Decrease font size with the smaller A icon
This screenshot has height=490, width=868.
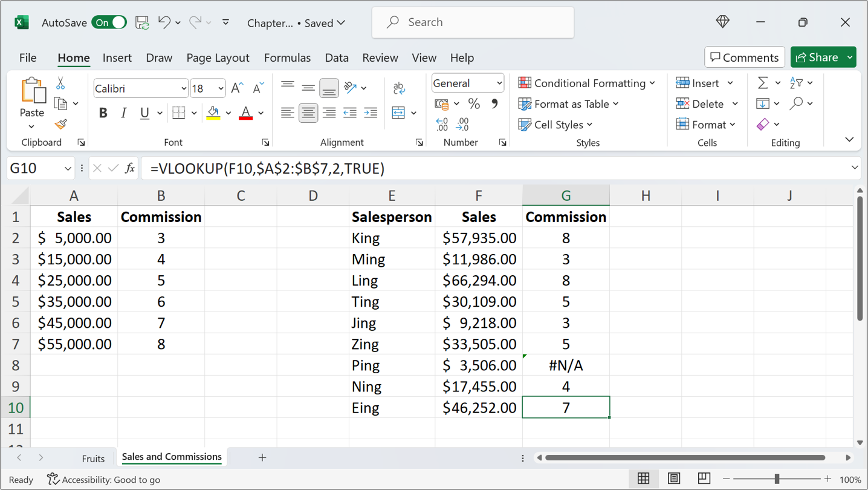258,88
